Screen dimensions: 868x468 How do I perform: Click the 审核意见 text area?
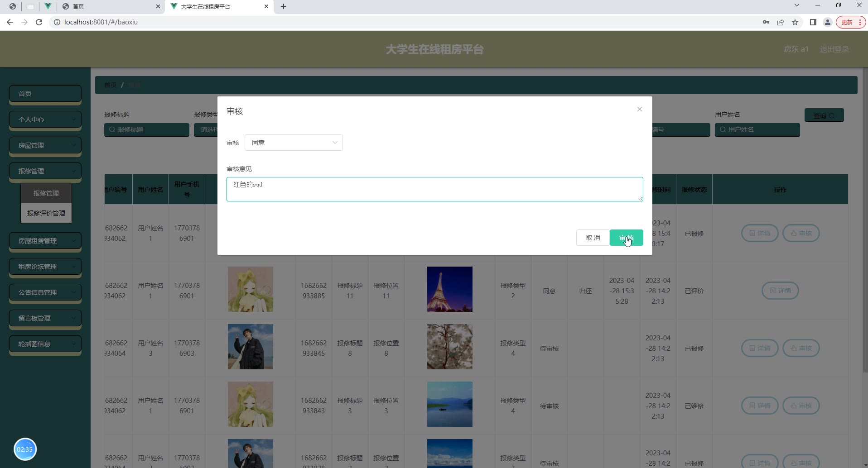click(x=434, y=189)
